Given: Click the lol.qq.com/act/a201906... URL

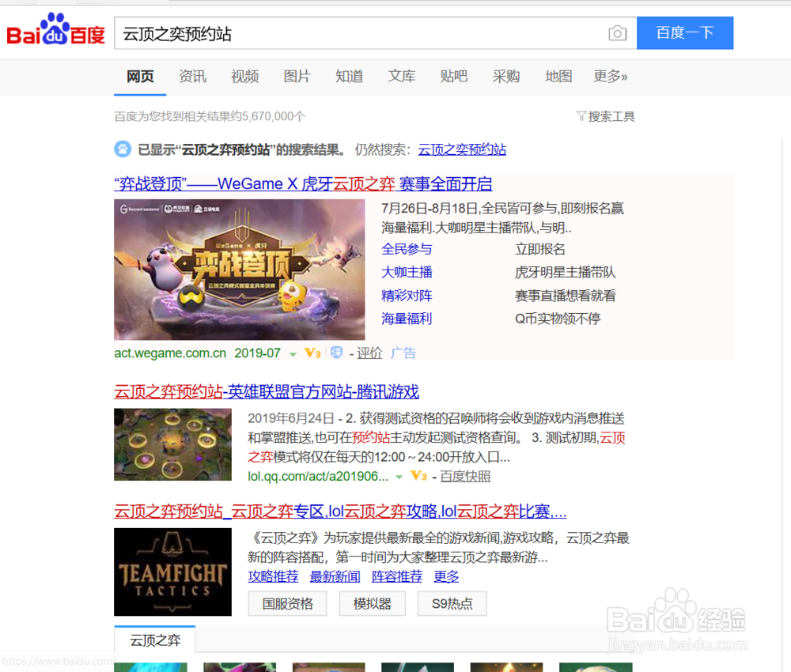Looking at the screenshot, I should (318, 476).
